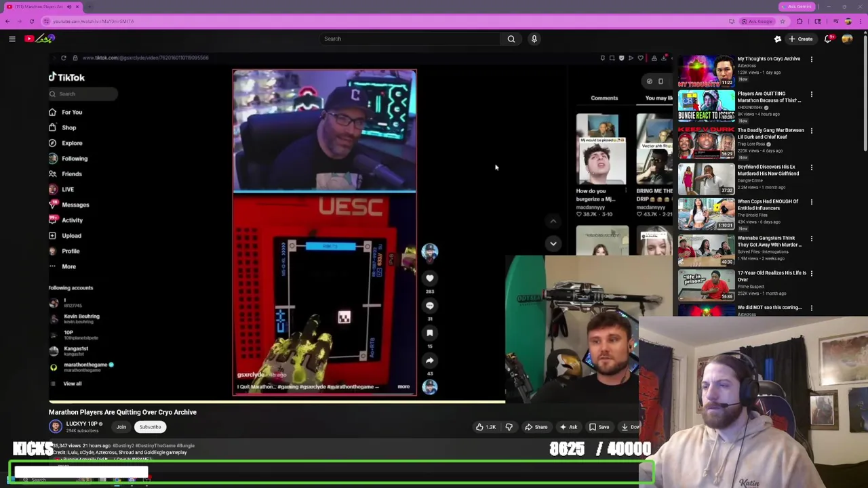Click the Ask Gemini button
Image resolution: width=868 pixels, height=488 pixels.
tap(797, 7)
